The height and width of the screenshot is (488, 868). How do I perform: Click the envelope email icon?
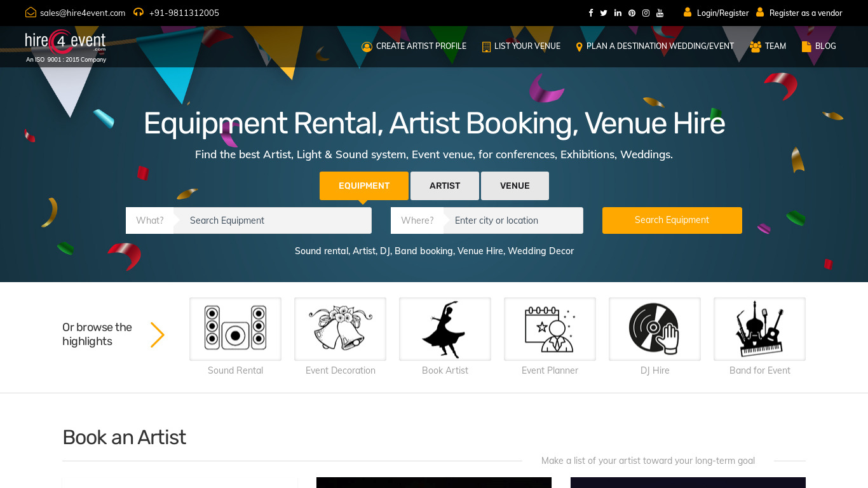(31, 12)
